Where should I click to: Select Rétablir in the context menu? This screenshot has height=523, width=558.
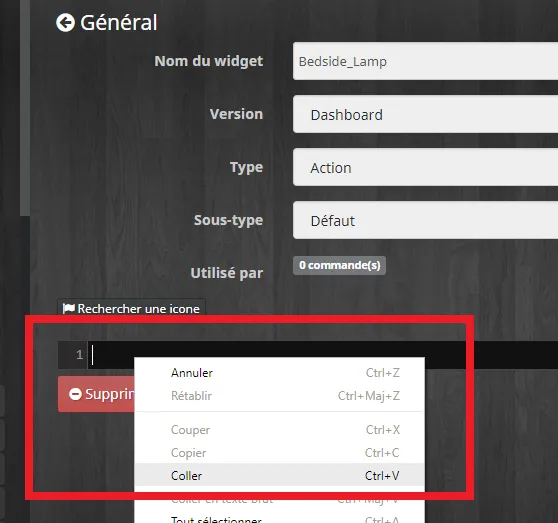click(279, 396)
